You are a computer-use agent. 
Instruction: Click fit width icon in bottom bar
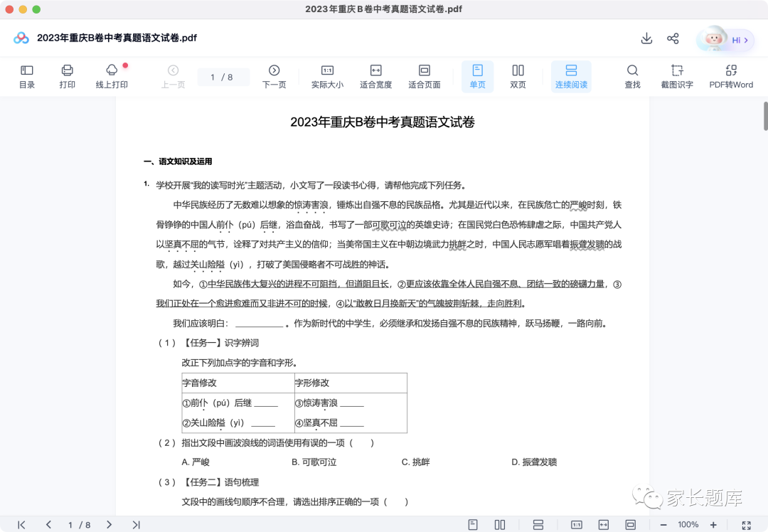click(604, 525)
